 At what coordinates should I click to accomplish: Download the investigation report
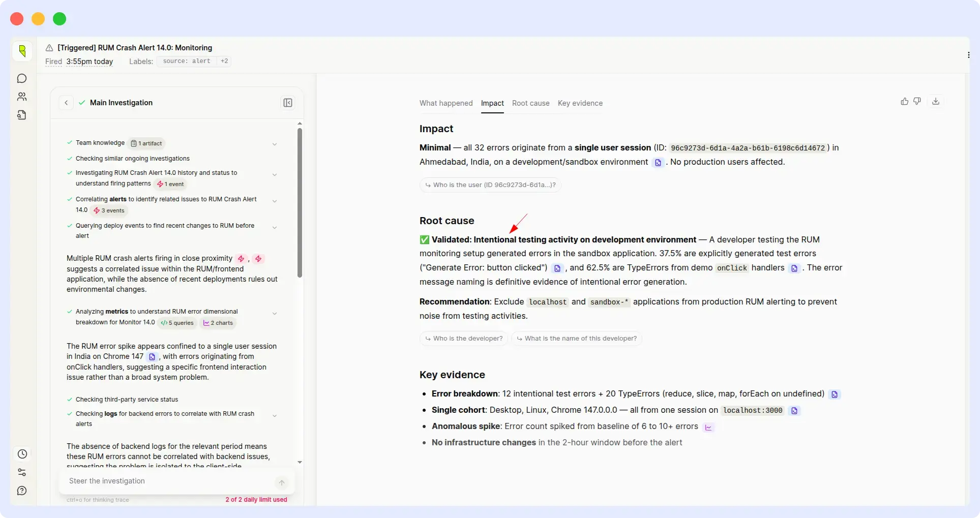pyautogui.click(x=936, y=101)
